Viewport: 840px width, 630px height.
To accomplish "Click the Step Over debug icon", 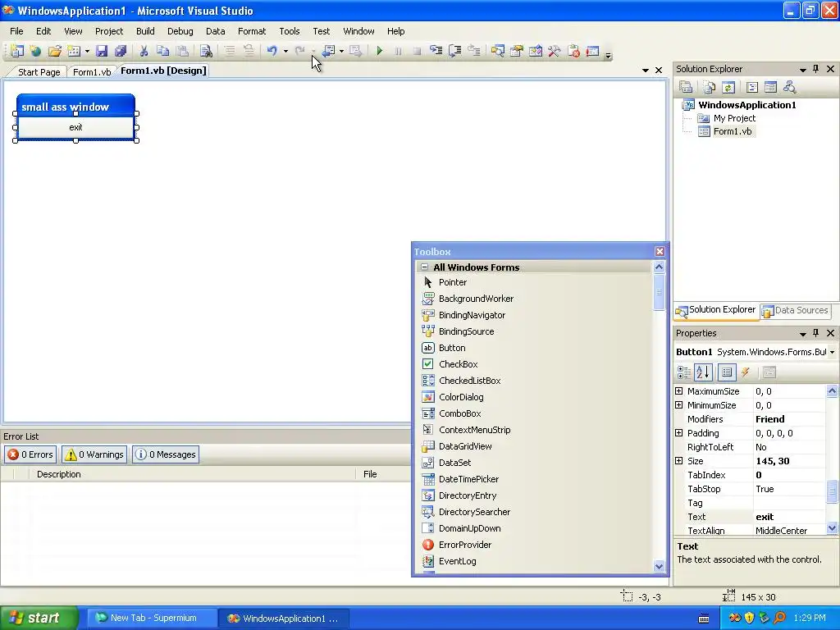I will coord(454,51).
